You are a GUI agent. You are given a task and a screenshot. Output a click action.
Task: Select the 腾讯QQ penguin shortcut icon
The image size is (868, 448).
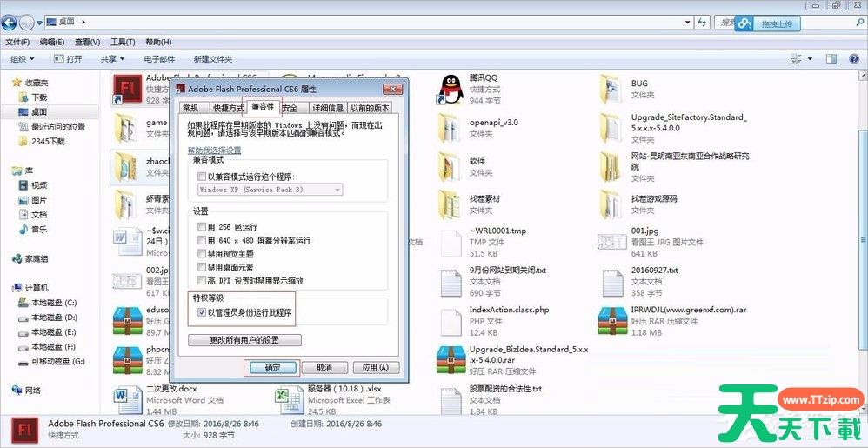click(x=449, y=89)
